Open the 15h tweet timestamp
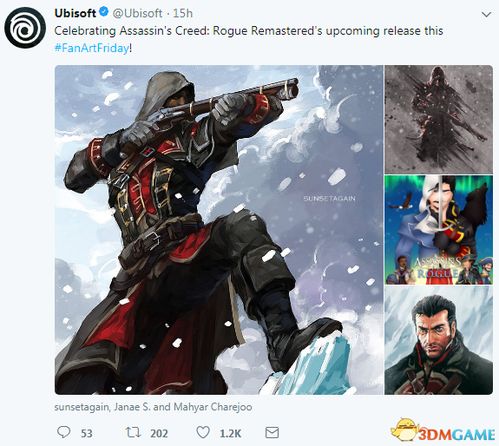Screen dimensions: 499x446 [183, 13]
